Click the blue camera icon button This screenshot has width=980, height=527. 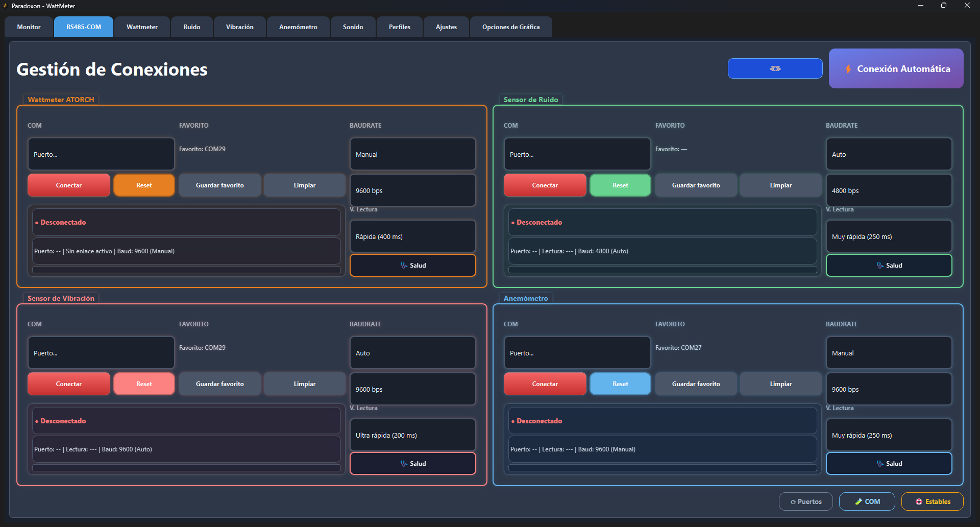tap(775, 68)
